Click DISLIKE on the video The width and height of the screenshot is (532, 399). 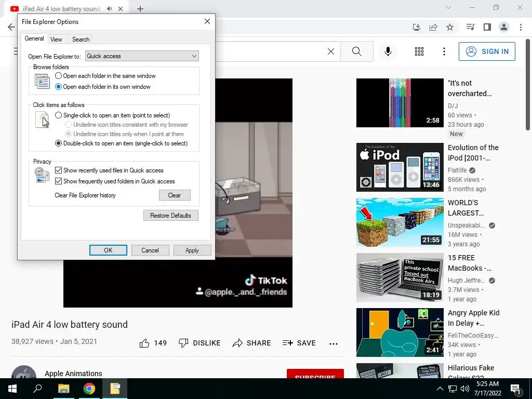199,343
